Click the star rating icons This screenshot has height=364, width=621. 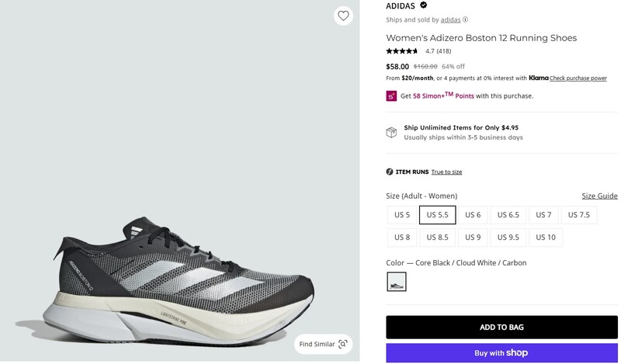pyautogui.click(x=402, y=51)
